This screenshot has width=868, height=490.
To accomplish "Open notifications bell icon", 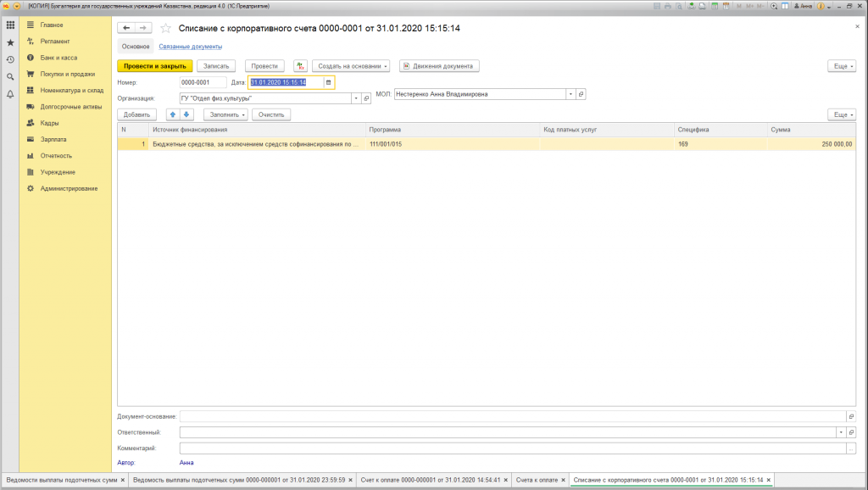I will click(10, 94).
